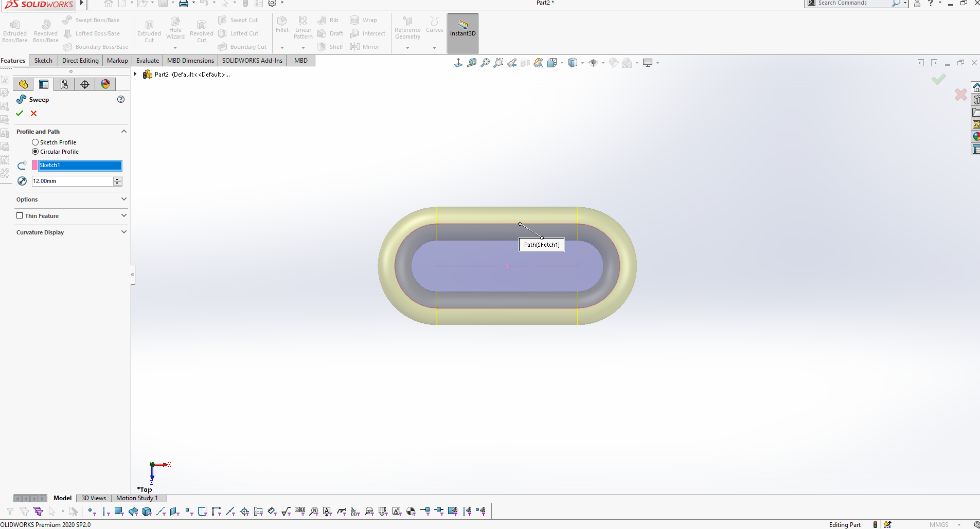Open the Fillet dropdown arrow
This screenshot has width=980, height=529.
click(282, 48)
